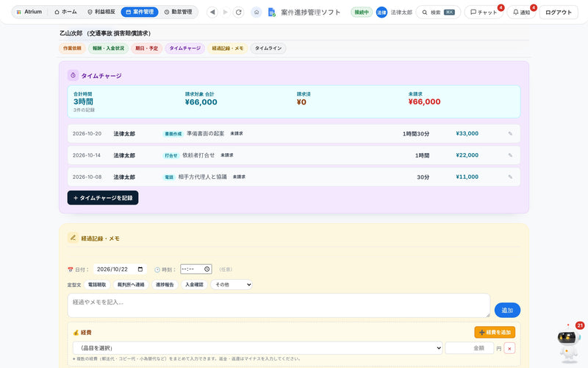
Task: Click the forward navigation arrow
Action: pyautogui.click(x=226, y=12)
